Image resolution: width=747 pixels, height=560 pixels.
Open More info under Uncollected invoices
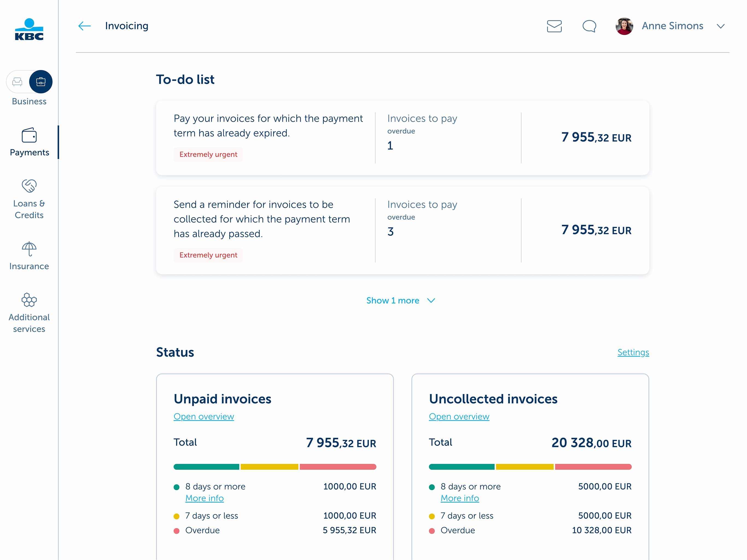click(x=460, y=498)
